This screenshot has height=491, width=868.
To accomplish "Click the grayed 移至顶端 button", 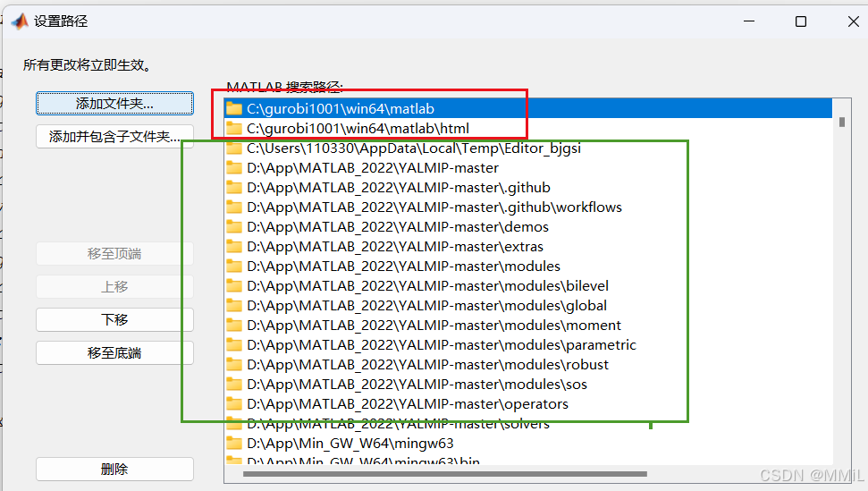I will click(x=114, y=253).
